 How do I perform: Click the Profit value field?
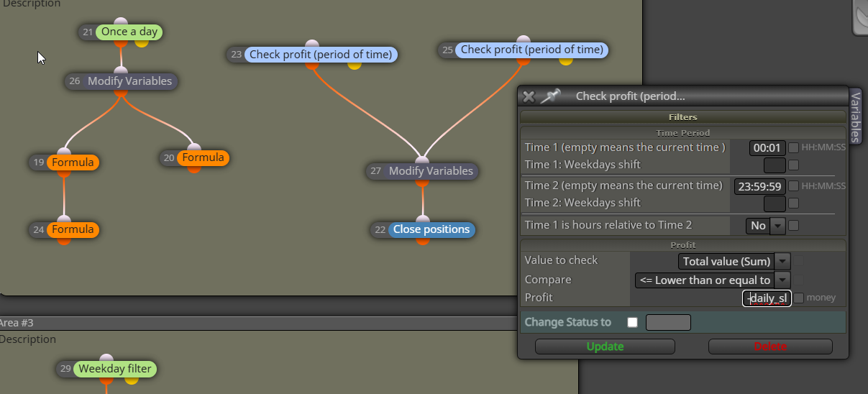(x=767, y=298)
